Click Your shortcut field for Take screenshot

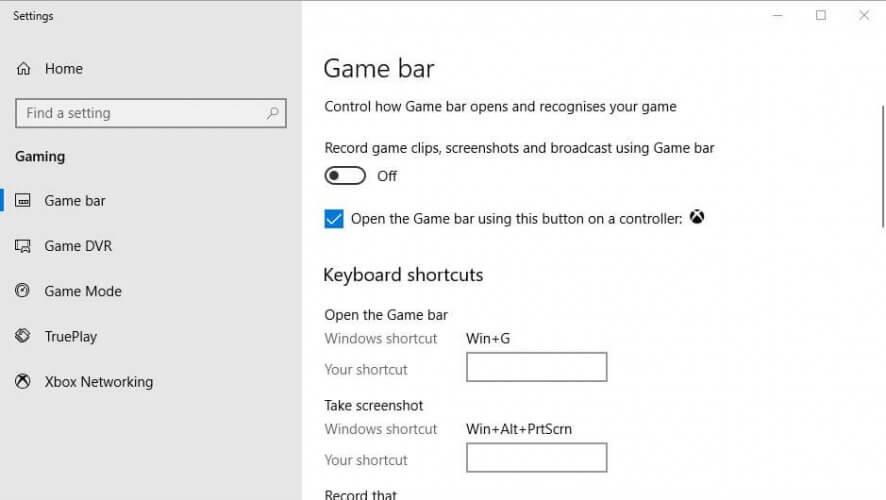pyautogui.click(x=537, y=458)
